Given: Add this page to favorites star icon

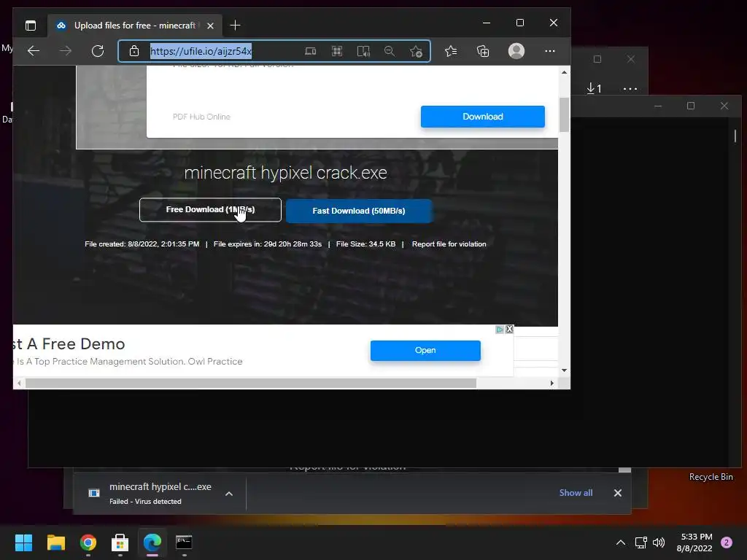Looking at the screenshot, I should [x=416, y=51].
